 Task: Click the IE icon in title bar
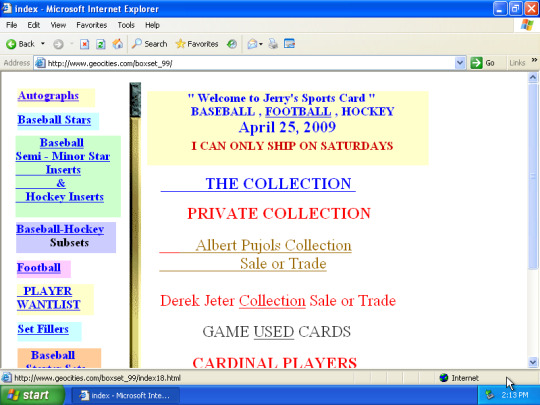pos(7,8)
